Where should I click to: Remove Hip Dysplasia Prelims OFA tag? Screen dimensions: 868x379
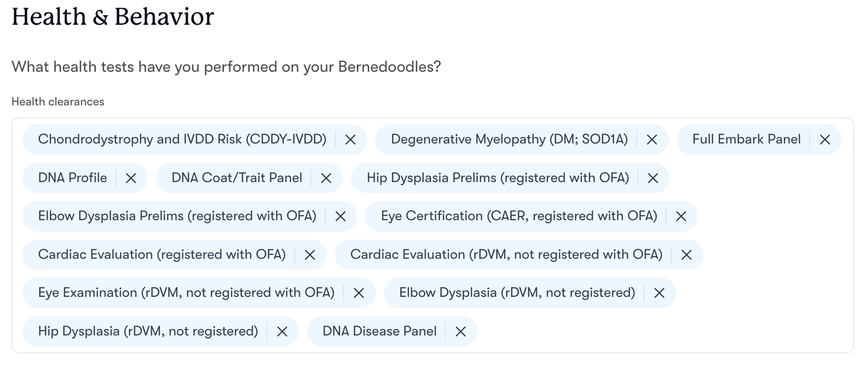click(x=653, y=178)
